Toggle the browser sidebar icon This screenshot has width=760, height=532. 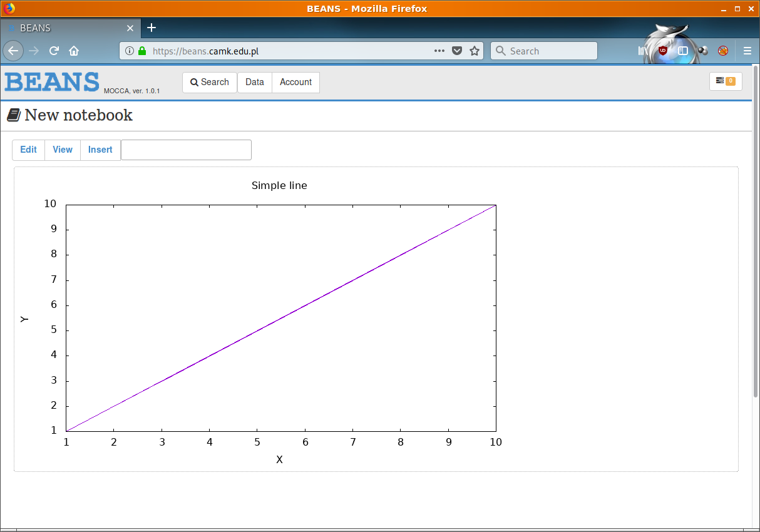coord(683,51)
